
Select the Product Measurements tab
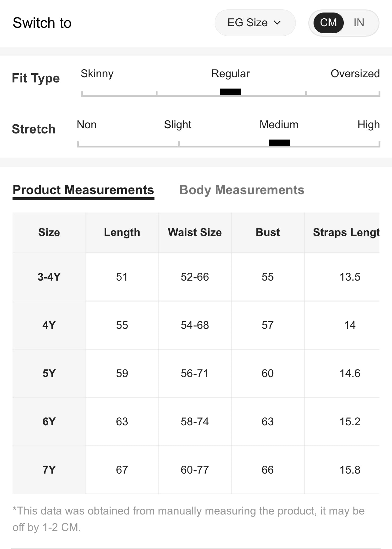(x=83, y=190)
